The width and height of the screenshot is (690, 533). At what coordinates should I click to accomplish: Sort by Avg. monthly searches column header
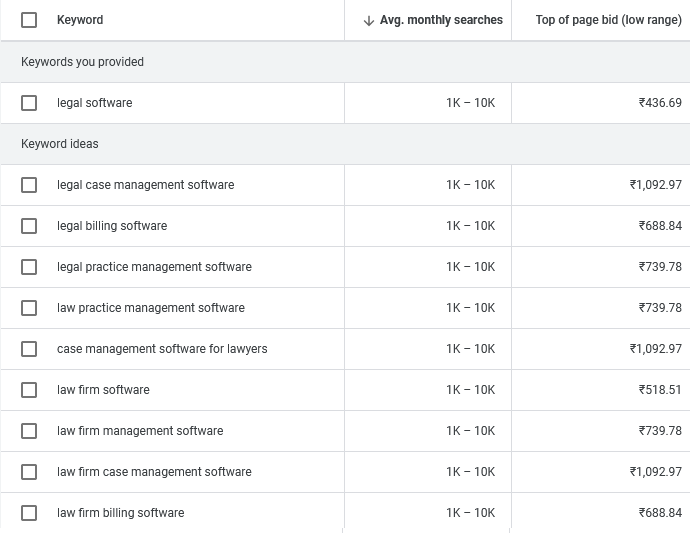pos(441,20)
